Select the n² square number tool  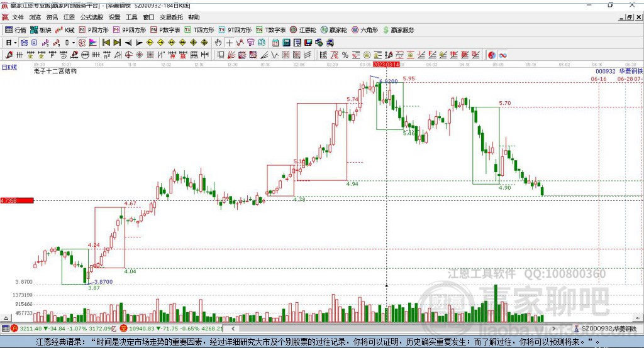[107, 55]
